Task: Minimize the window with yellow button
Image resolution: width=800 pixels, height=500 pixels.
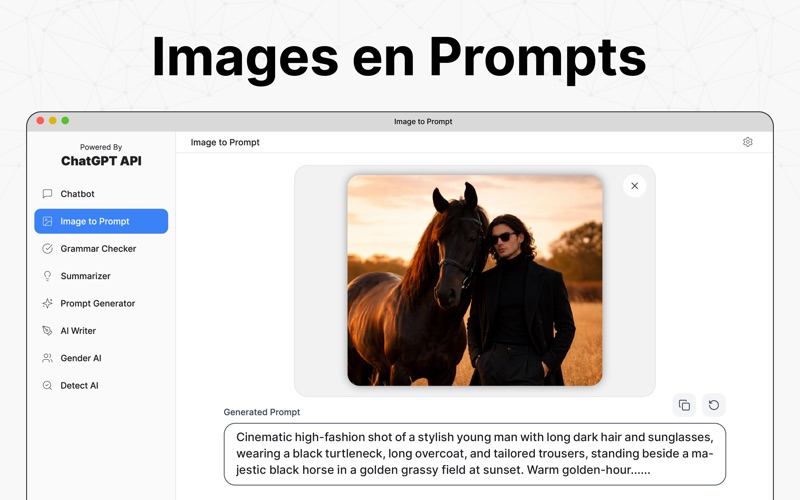Action: (x=53, y=120)
